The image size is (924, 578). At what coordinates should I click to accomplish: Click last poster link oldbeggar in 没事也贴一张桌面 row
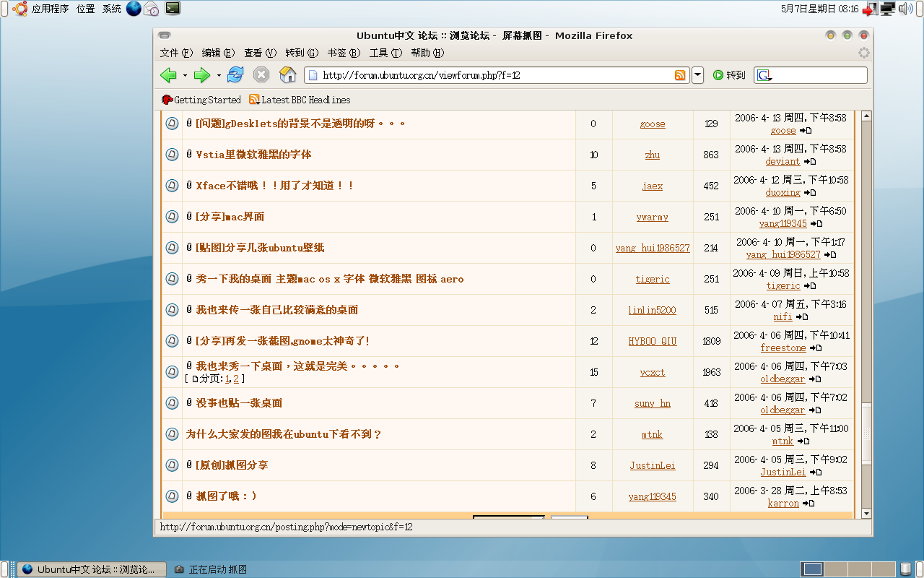coord(783,410)
